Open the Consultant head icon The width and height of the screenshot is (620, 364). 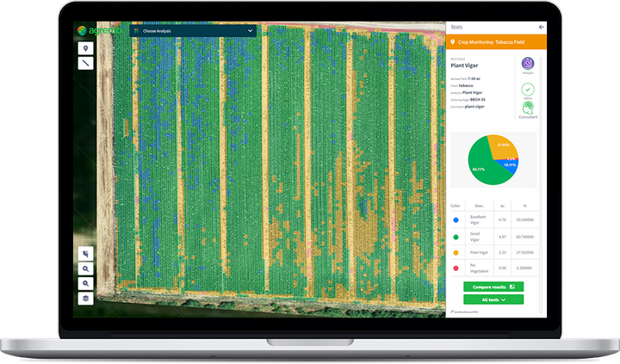tap(528, 108)
